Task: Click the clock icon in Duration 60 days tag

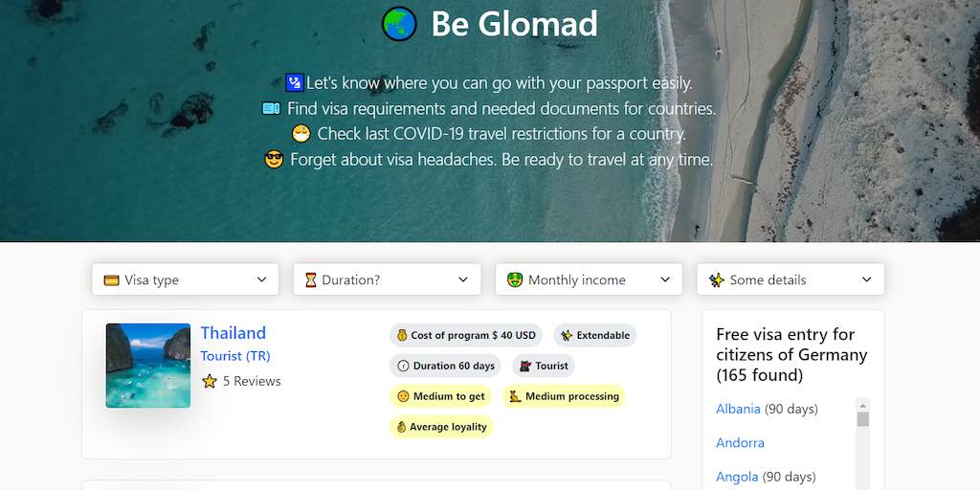Action: 403,366
